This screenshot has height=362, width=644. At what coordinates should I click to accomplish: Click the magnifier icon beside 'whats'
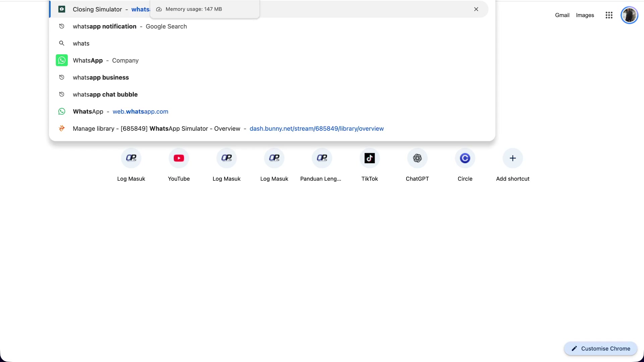pos(62,43)
